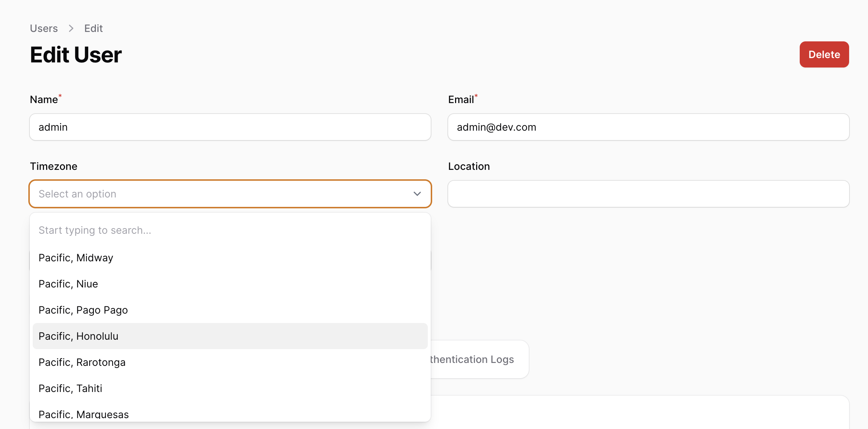The image size is (868, 429).
Task: Focus the empty Location field
Action: 648,194
